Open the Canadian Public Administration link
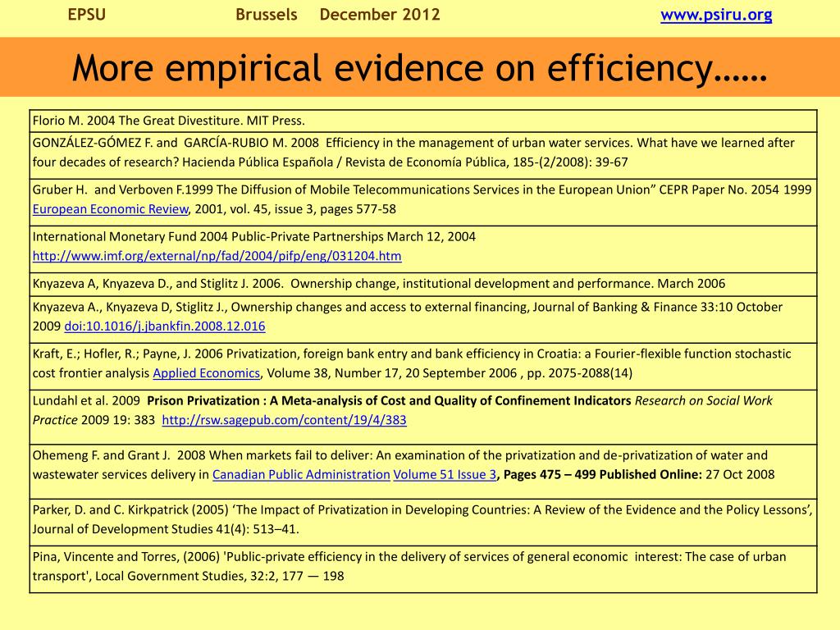The height and width of the screenshot is (630, 840). 301,475
